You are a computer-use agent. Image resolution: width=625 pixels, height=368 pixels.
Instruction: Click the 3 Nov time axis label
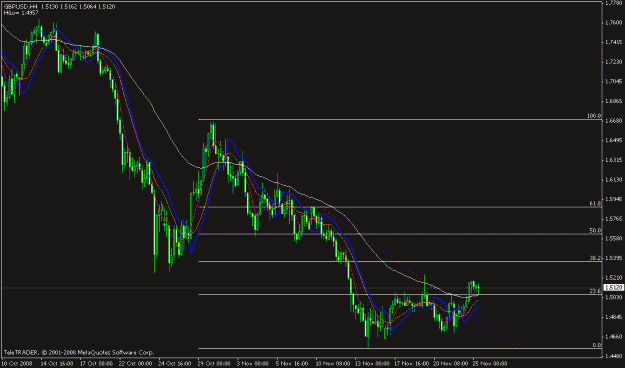(252, 364)
